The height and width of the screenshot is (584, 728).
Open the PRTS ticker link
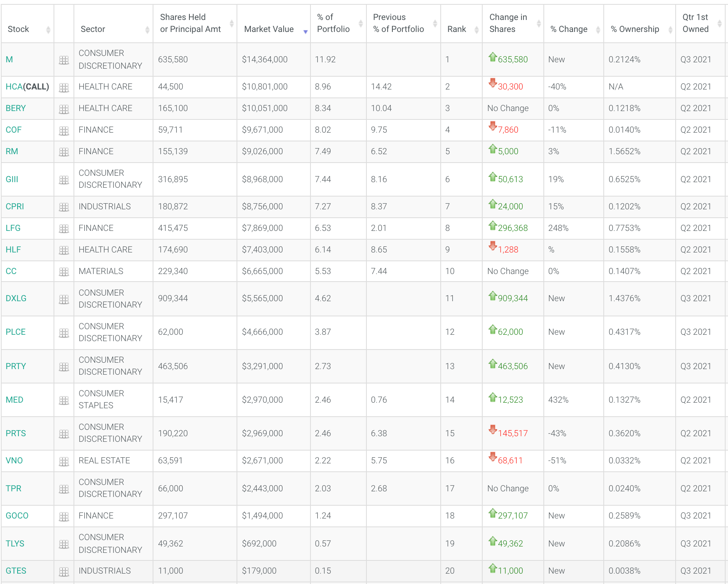[x=16, y=433]
